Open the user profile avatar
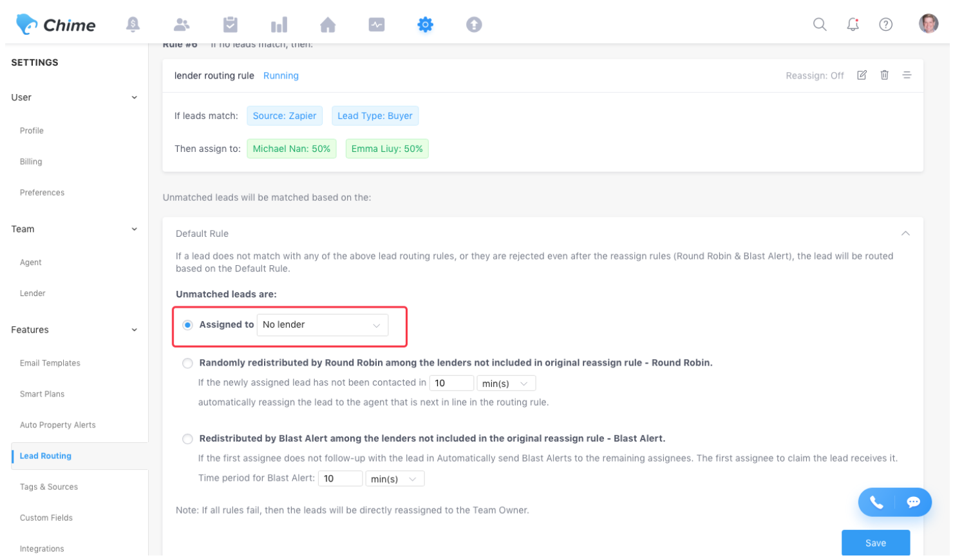This screenshot has width=953, height=560. pyautogui.click(x=928, y=24)
